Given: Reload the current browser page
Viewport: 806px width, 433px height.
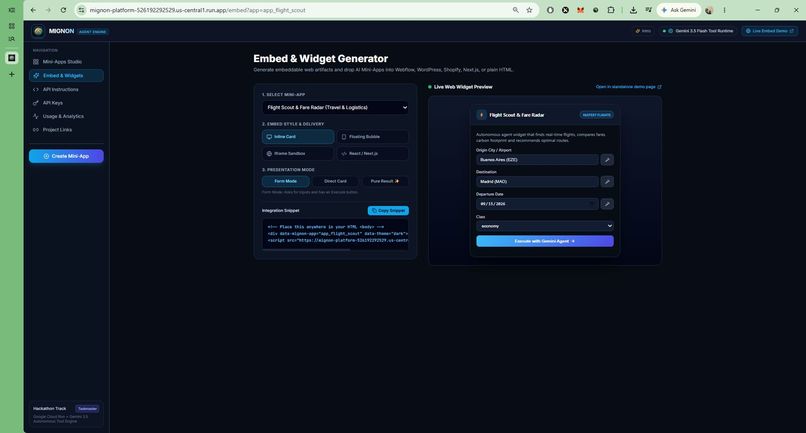Looking at the screenshot, I should click(63, 10).
